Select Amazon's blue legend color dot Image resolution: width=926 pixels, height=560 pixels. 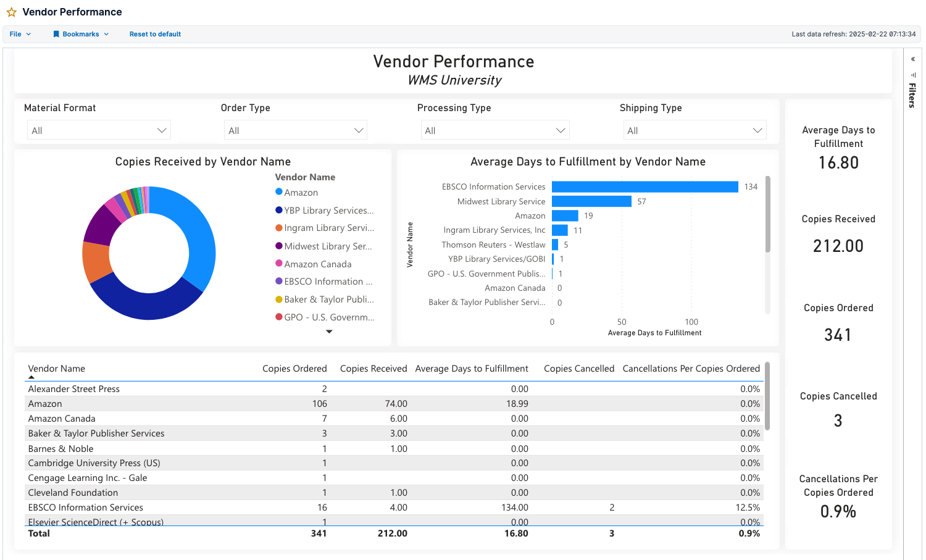pyautogui.click(x=278, y=192)
